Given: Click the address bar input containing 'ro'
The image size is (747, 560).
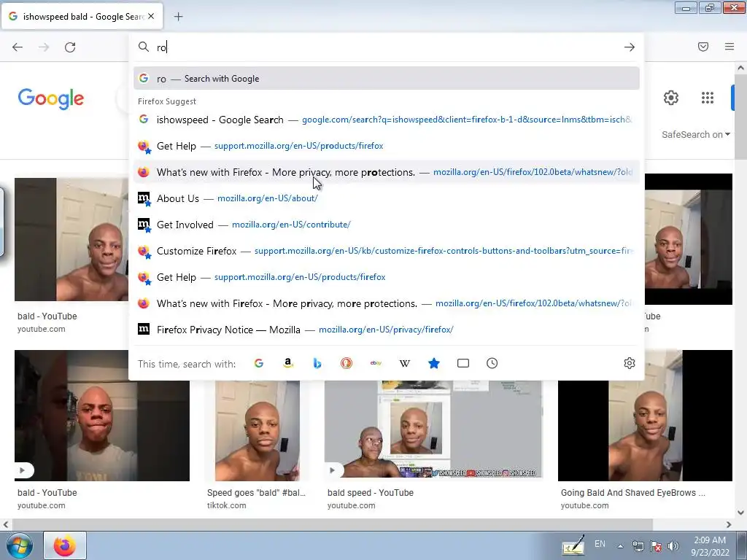Looking at the screenshot, I should point(386,47).
